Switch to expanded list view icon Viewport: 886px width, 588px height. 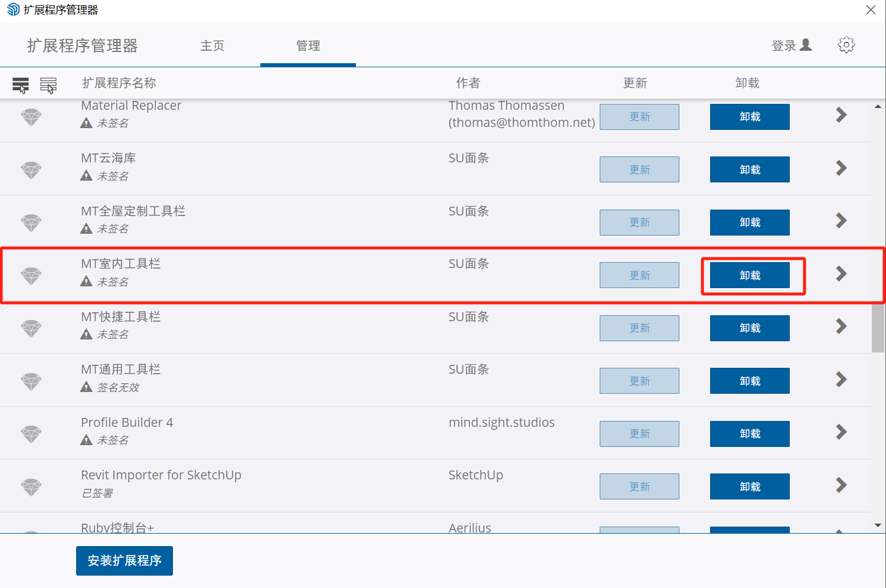21,85
